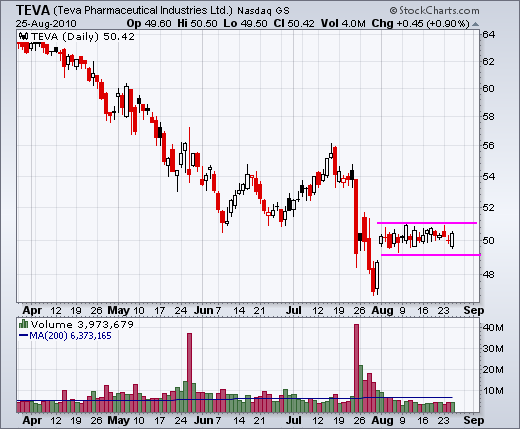The width and height of the screenshot is (520, 429).
Task: Click the last candlestick on the price chart
Action: click(452, 240)
